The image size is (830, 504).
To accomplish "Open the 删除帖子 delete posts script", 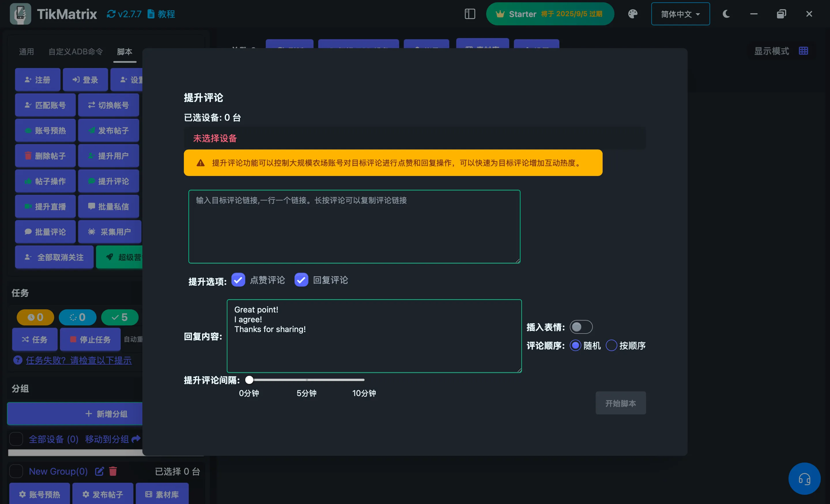I will click(45, 156).
